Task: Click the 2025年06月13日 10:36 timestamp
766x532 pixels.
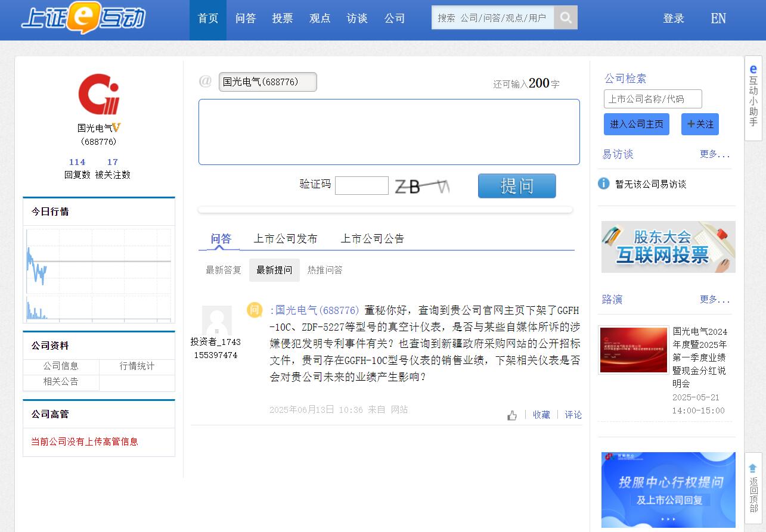Action: click(x=316, y=410)
